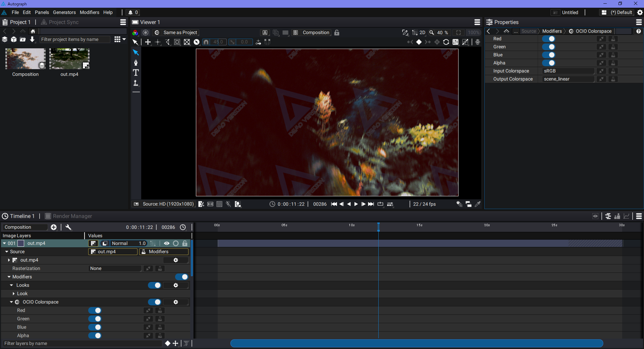The width and height of the screenshot is (644, 349).
Task: Toggle the Red channel in Properties
Action: click(x=548, y=39)
